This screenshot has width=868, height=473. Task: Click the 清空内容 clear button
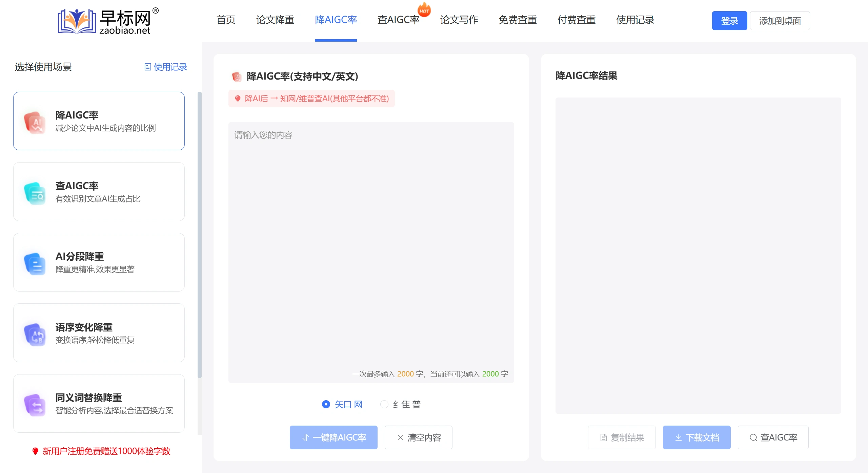pyautogui.click(x=418, y=437)
